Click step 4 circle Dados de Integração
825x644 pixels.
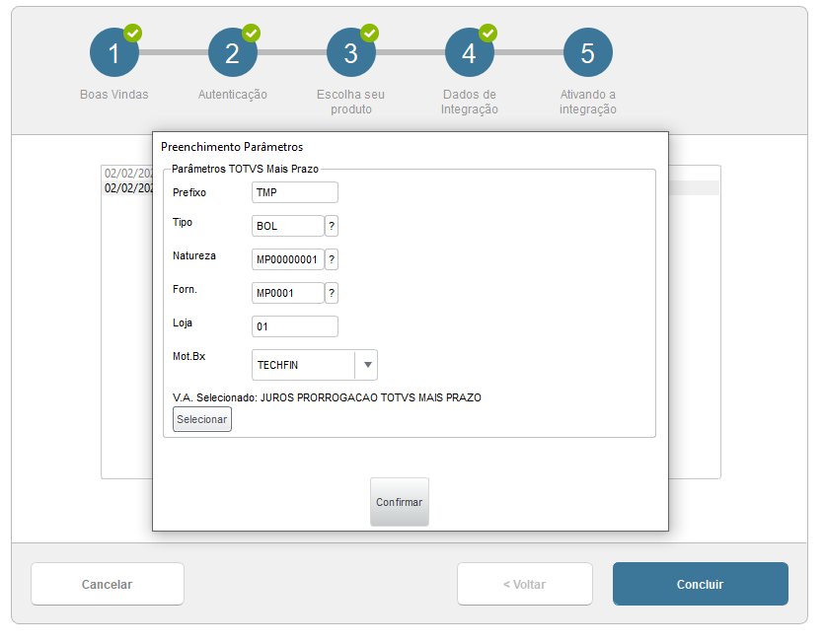[470, 52]
